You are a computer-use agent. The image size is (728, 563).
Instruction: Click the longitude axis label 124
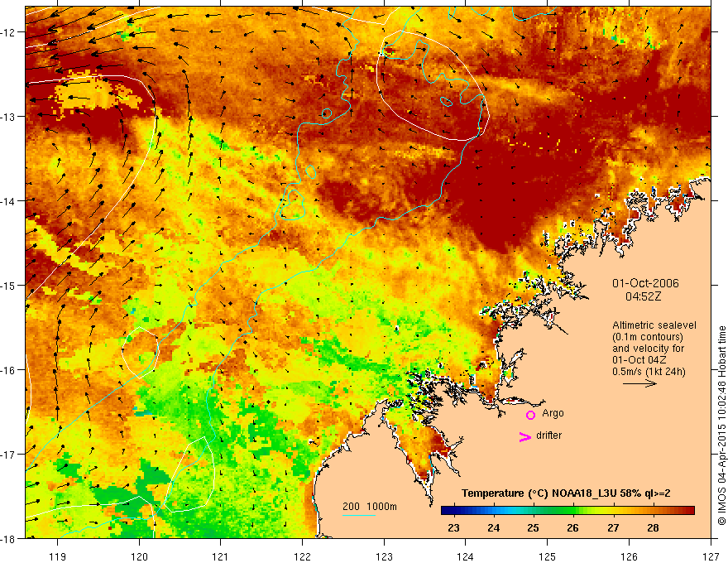pyautogui.click(x=466, y=556)
